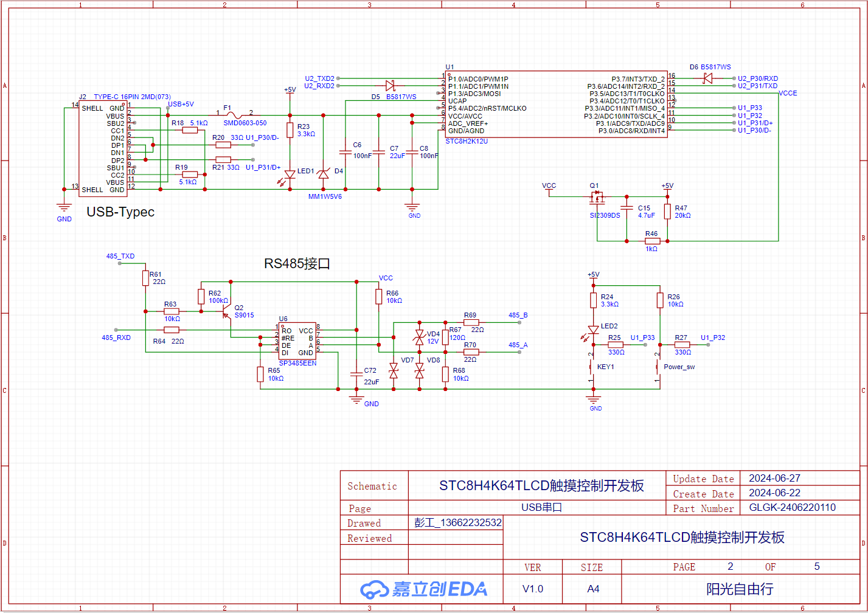868x613 pixels.
Task: Select the R26 designator label
Action: (x=673, y=297)
